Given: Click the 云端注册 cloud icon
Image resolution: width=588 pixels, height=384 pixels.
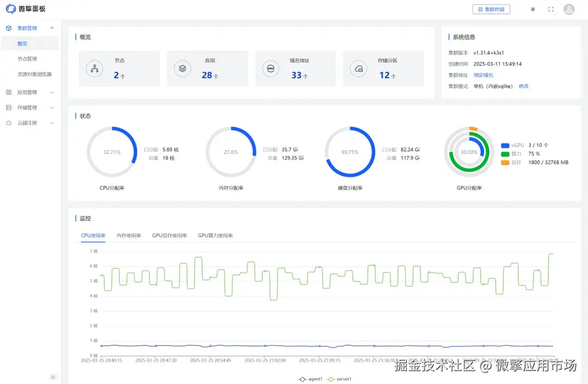Looking at the screenshot, I should tap(9, 123).
